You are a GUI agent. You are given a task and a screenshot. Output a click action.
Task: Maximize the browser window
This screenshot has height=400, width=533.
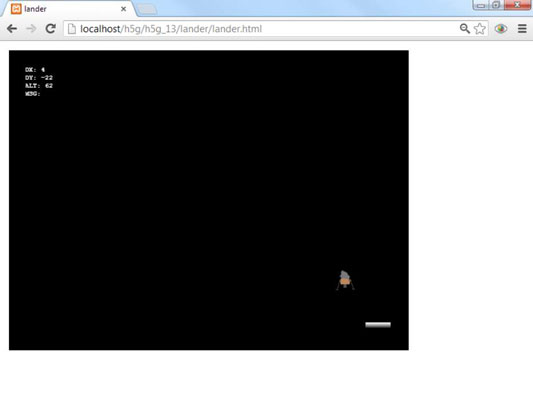coord(496,5)
